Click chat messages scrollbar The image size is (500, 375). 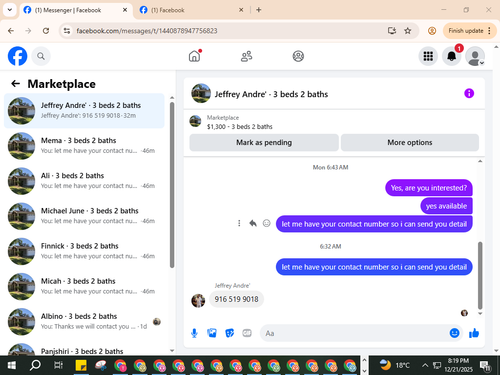coord(480,275)
